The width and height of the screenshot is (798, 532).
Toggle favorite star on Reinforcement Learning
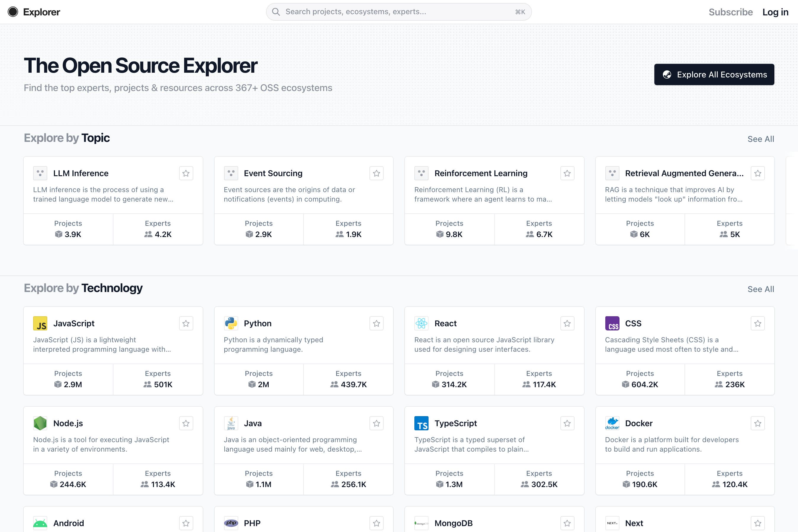567,173
